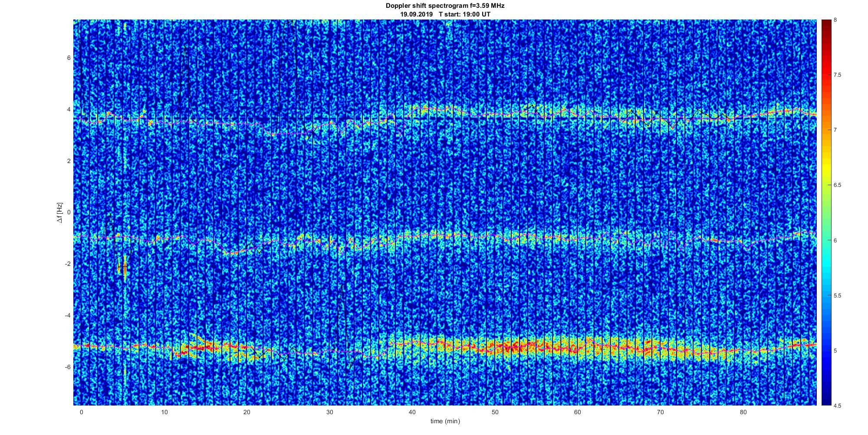Click the y-axis tick label '-2'
Viewport: 868px width, 435px height.
[x=68, y=264]
